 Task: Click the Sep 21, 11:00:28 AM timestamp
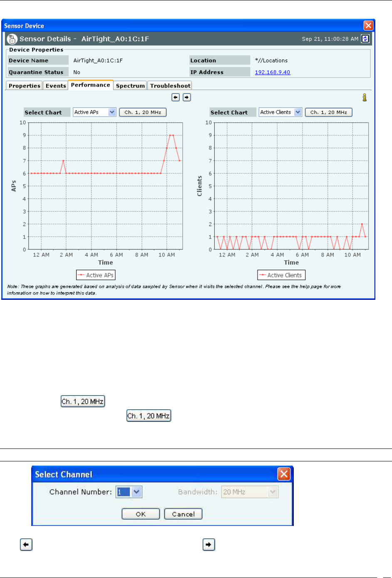(330, 39)
